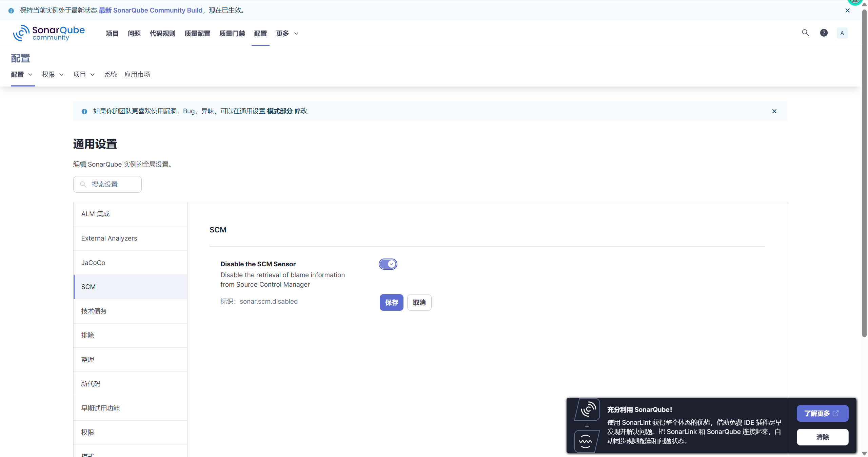This screenshot has height=457, width=868.
Task: Open 应用市场 sub-navigation link
Action: [137, 74]
